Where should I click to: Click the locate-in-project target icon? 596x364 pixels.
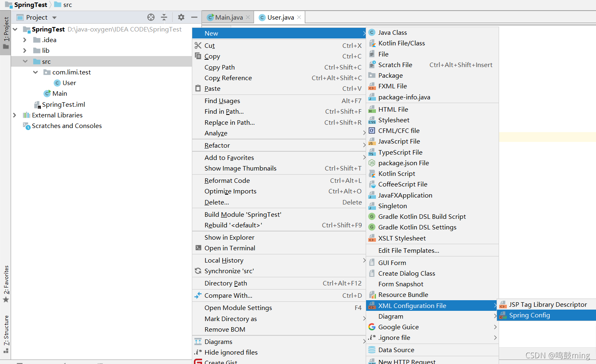(x=151, y=17)
